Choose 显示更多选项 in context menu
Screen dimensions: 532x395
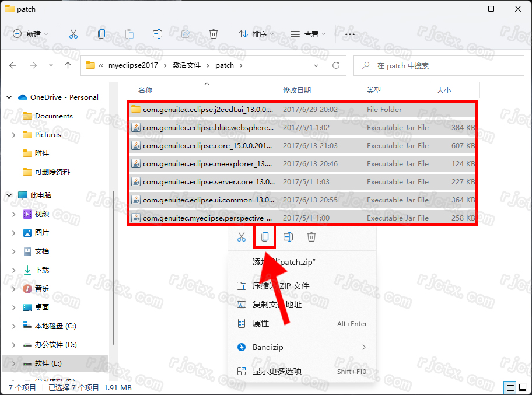click(x=277, y=371)
